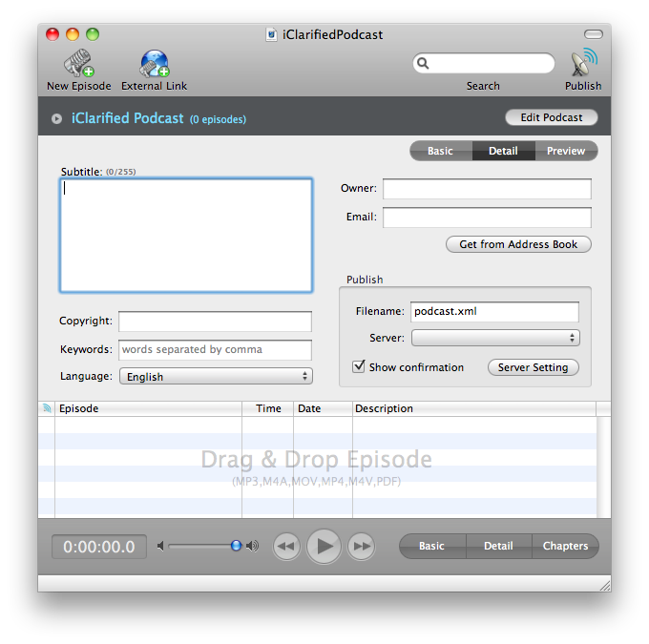This screenshot has width=649, height=644.
Task: Click the volume slider knob
Action: [x=236, y=546]
